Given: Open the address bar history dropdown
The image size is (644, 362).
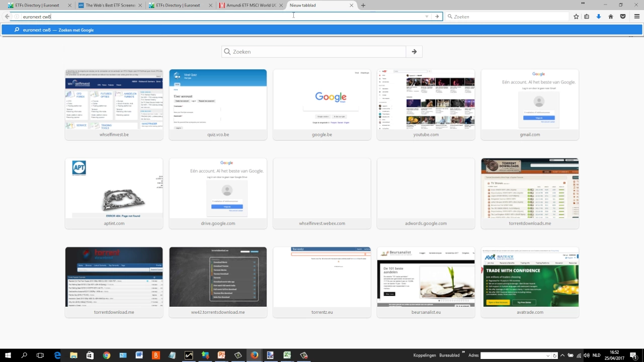Looking at the screenshot, I should (427, 17).
